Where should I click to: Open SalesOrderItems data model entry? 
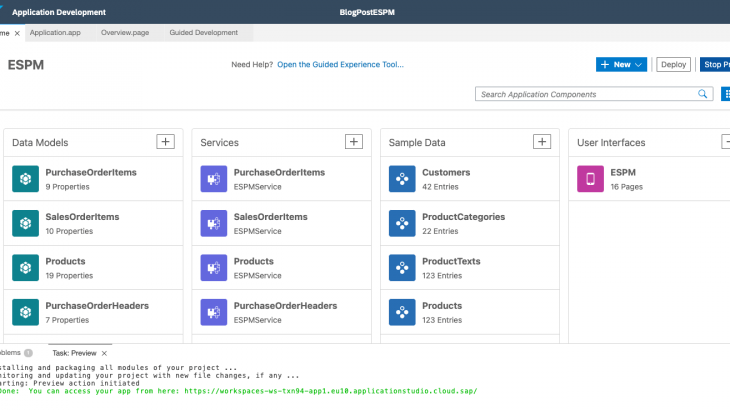pos(93,223)
